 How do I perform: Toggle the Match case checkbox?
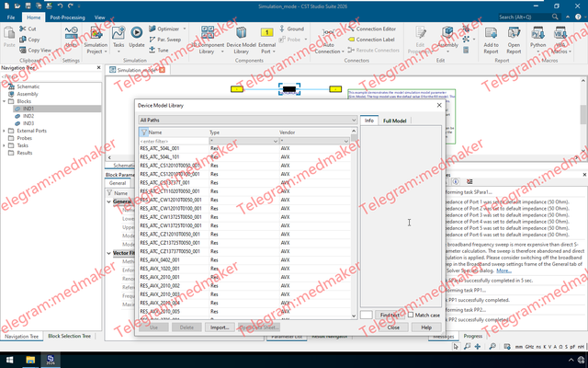coord(411,315)
